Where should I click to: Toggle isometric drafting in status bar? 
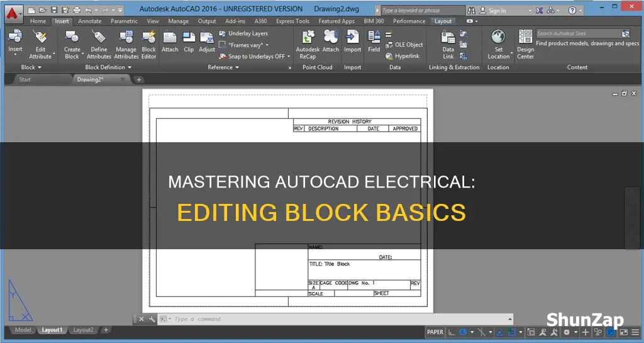click(x=481, y=332)
